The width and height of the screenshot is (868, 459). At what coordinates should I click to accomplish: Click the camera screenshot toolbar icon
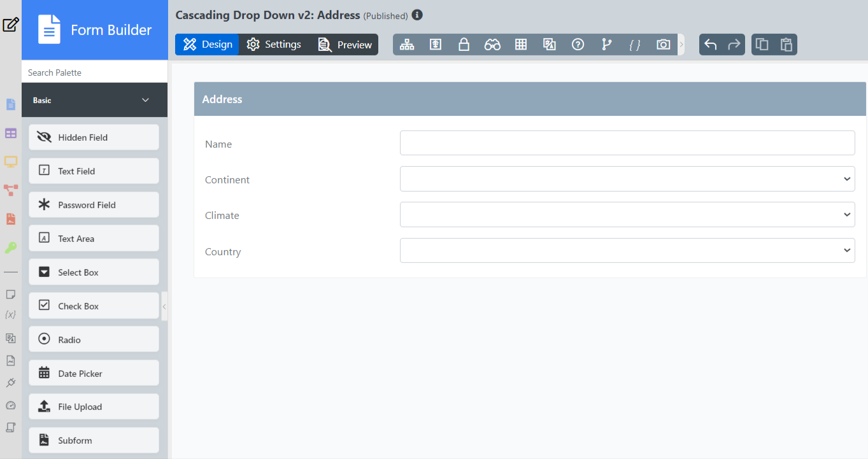coord(664,45)
